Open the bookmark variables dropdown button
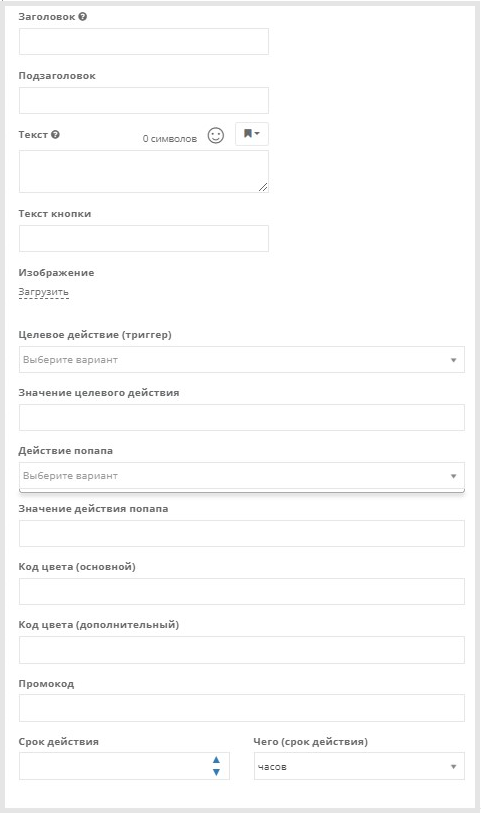 coord(252,134)
